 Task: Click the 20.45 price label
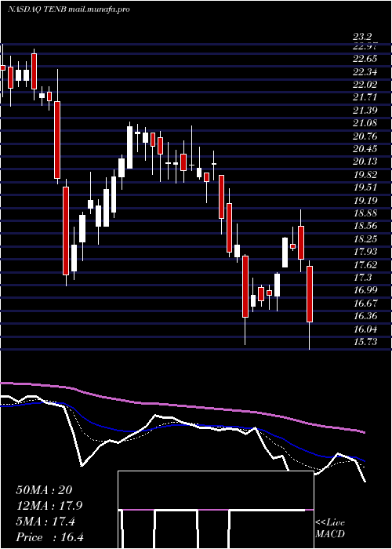point(365,149)
